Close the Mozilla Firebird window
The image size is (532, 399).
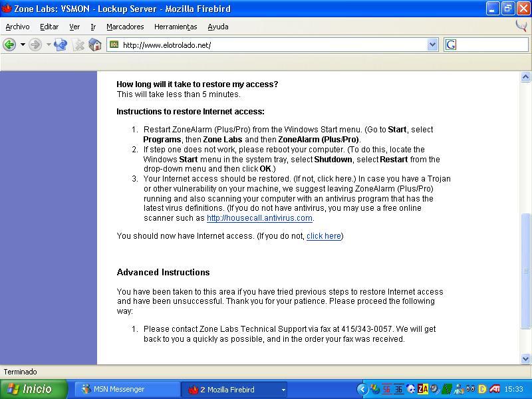523,9
